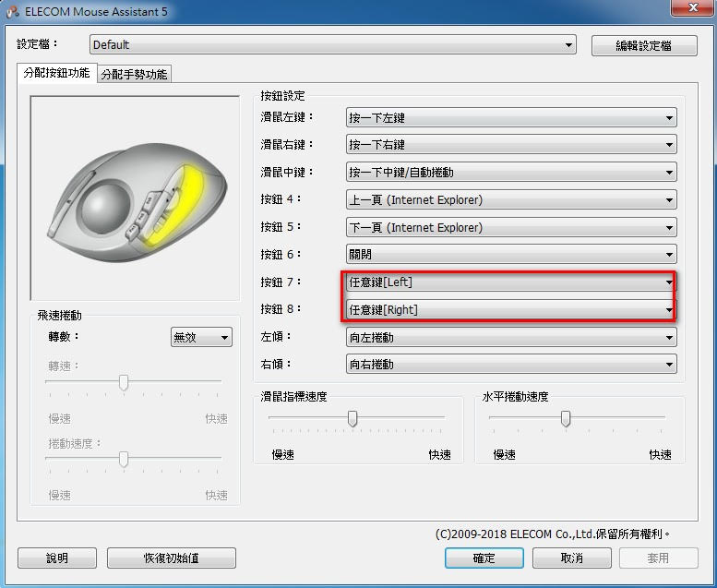Open the 滑鼠右鍵 function dropdown
This screenshot has height=588, width=717.
click(511, 145)
